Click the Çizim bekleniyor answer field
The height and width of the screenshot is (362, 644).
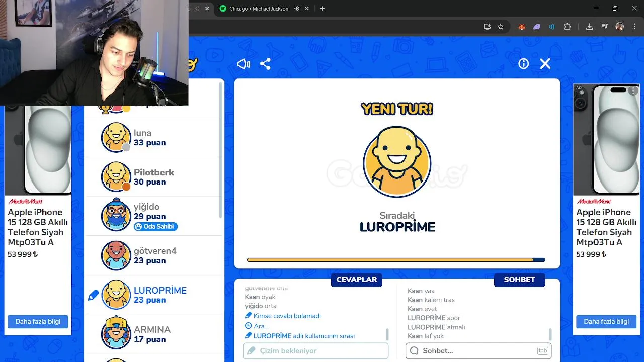315,351
